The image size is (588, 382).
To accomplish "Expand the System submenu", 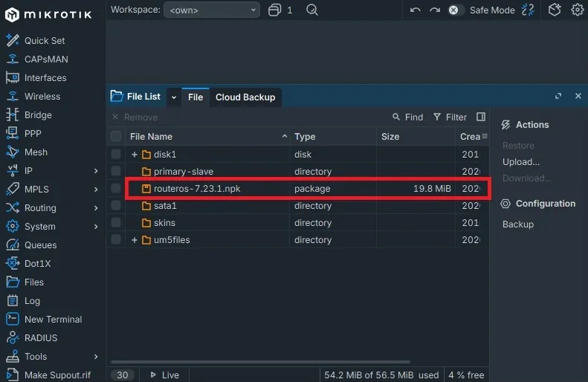I will (96, 227).
